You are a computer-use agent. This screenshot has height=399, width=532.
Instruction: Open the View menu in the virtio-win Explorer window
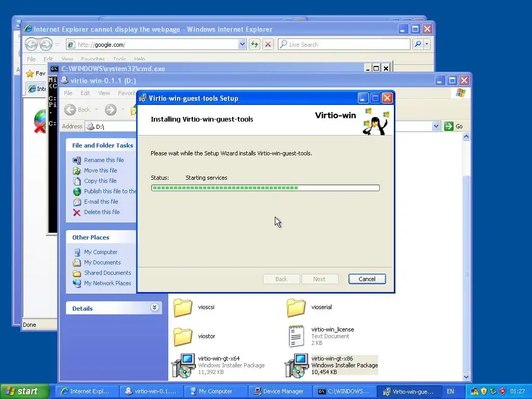(x=104, y=93)
